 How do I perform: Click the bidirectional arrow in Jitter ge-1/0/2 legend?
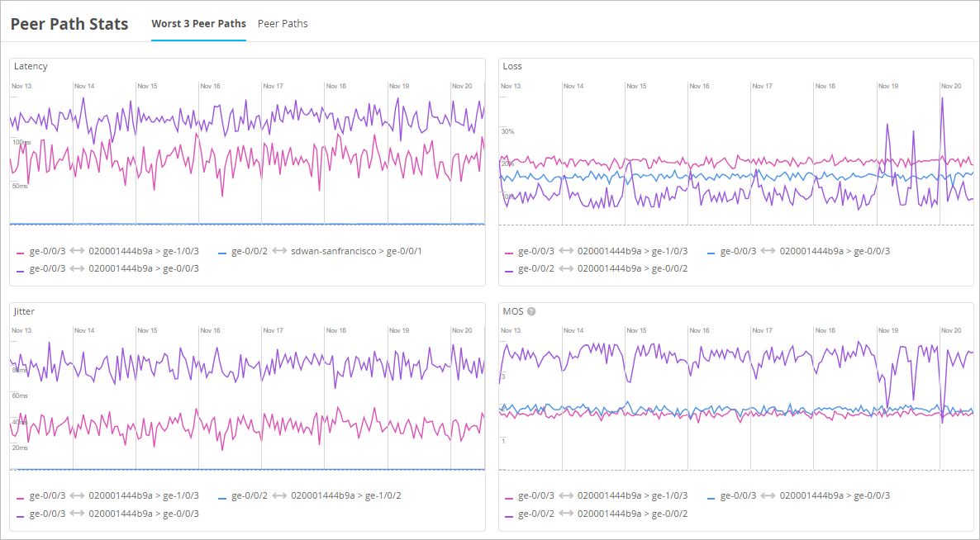click(x=279, y=496)
